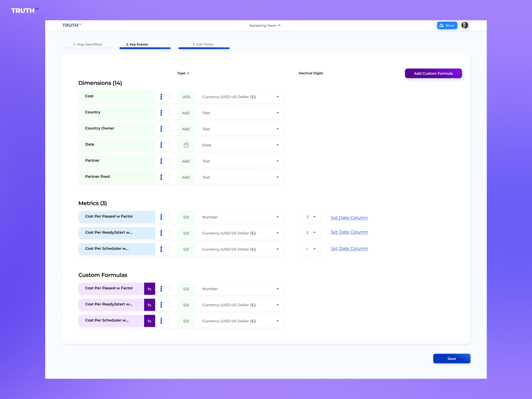This screenshot has height=399, width=532.
Task: Open kebab menu for metric Cost Per Scheduler
Action: pyautogui.click(x=161, y=249)
